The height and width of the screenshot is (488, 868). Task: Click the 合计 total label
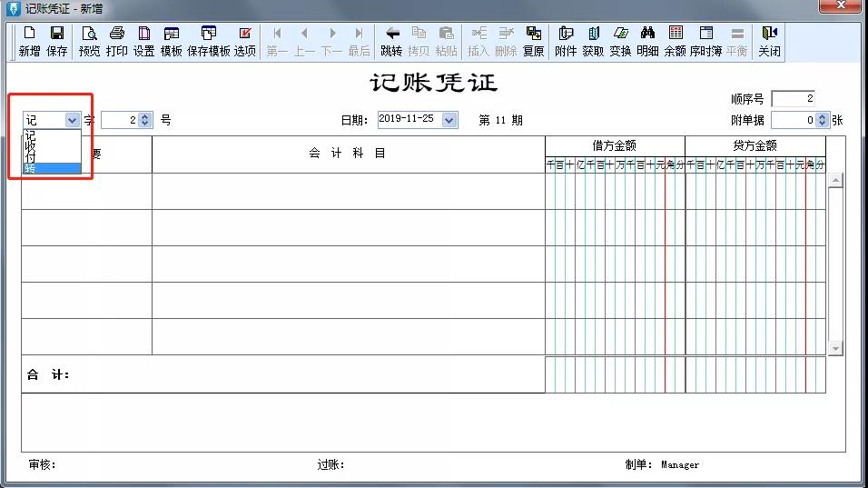point(48,375)
